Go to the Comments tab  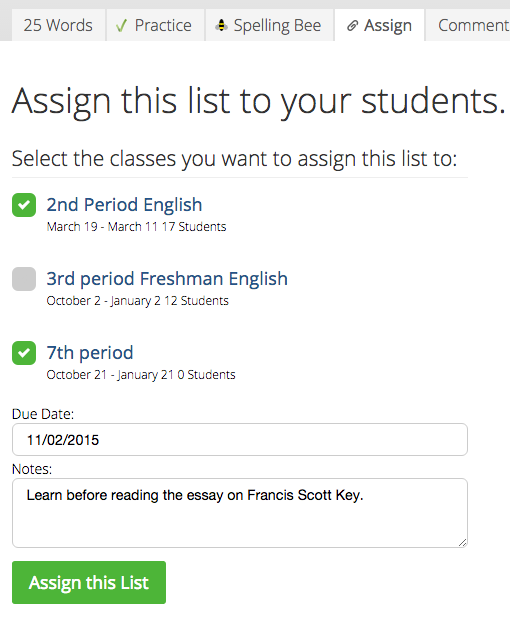(468, 25)
